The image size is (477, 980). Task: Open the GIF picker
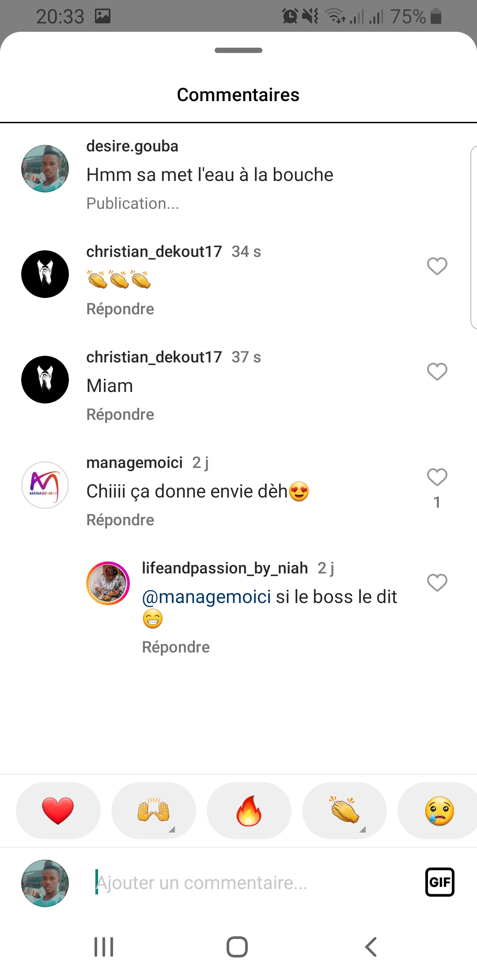(x=439, y=882)
